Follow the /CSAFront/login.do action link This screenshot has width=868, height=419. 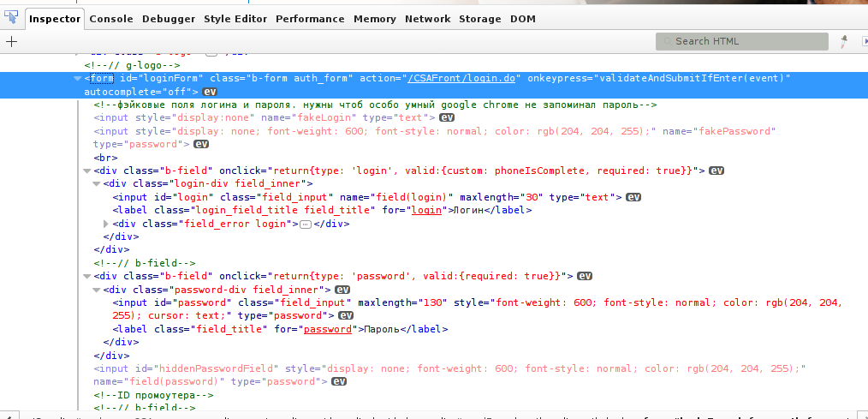[461, 78]
